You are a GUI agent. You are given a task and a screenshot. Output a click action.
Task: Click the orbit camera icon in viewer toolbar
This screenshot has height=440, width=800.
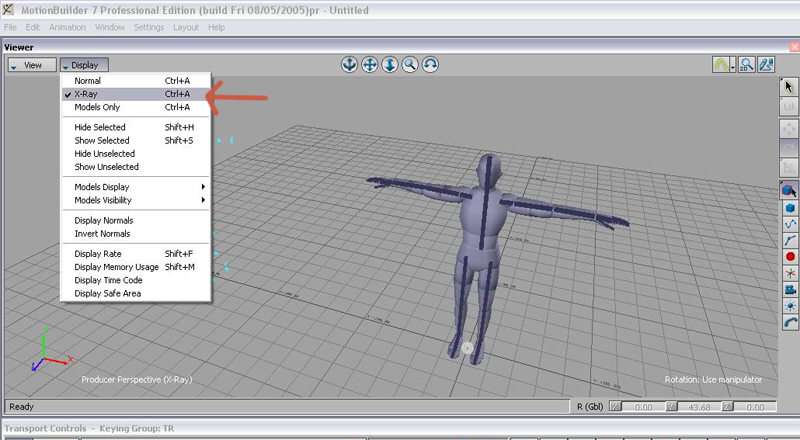tap(349, 64)
